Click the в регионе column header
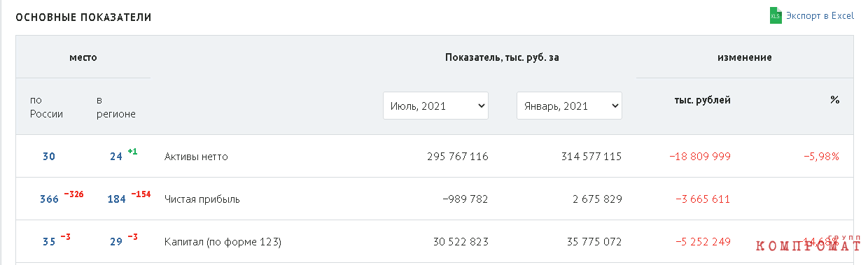This screenshot has height=265, width=868. pyautogui.click(x=116, y=107)
